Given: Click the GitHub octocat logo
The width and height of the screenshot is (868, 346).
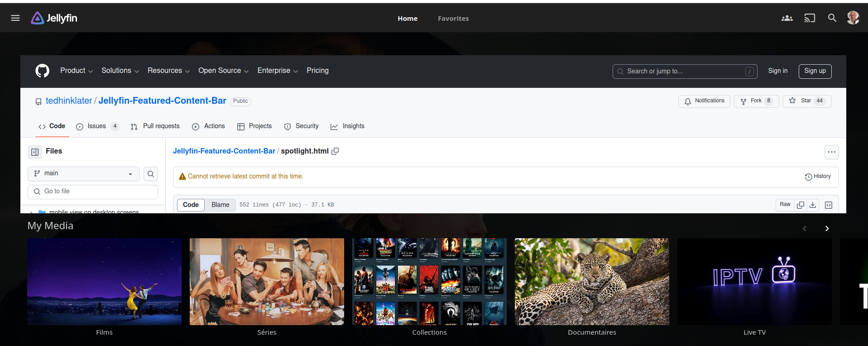Looking at the screenshot, I should 43,71.
